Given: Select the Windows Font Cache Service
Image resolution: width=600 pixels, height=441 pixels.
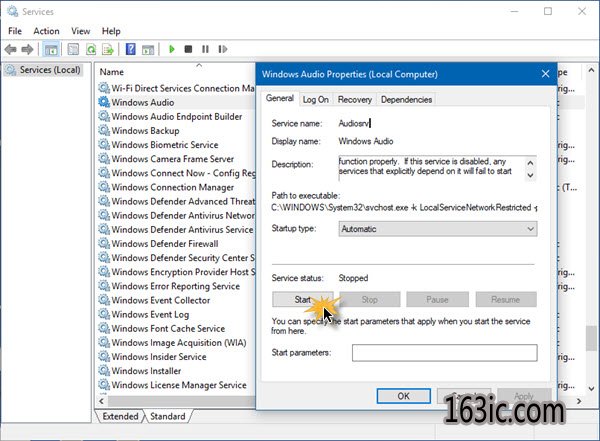Looking at the screenshot, I should 177,329.
